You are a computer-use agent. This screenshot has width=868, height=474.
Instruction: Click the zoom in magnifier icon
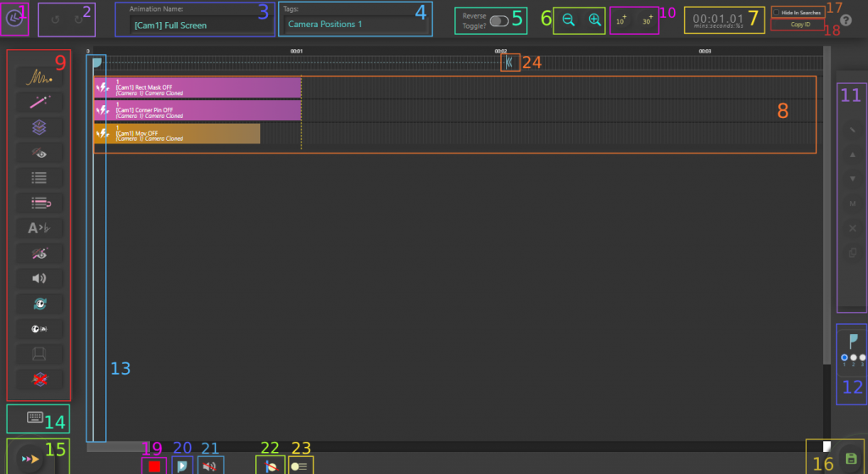pyautogui.click(x=595, y=20)
